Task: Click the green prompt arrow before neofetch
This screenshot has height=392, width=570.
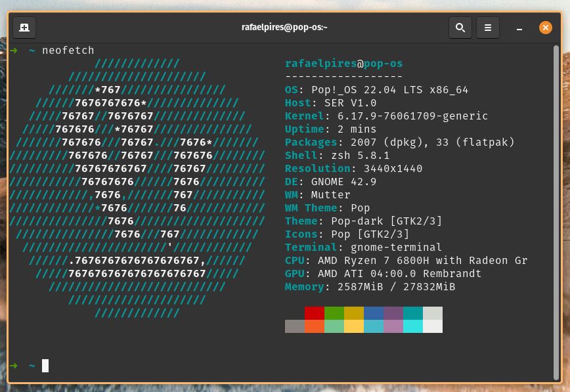Action: tap(13, 50)
